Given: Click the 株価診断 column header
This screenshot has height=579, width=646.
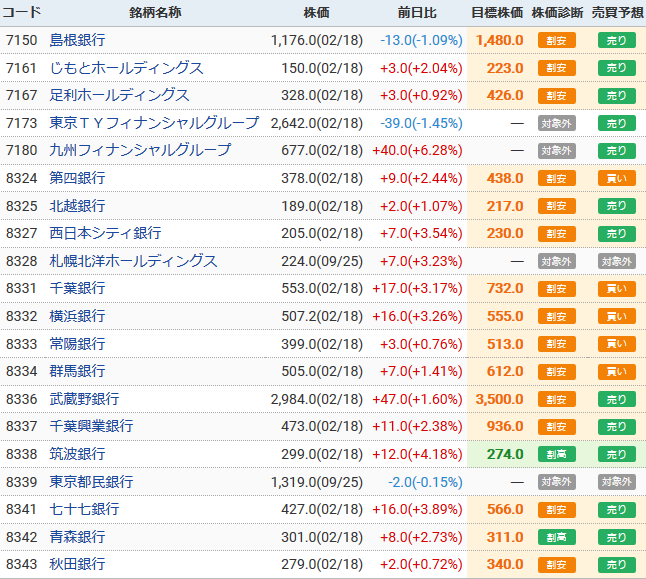Looking at the screenshot, I should [557, 12].
